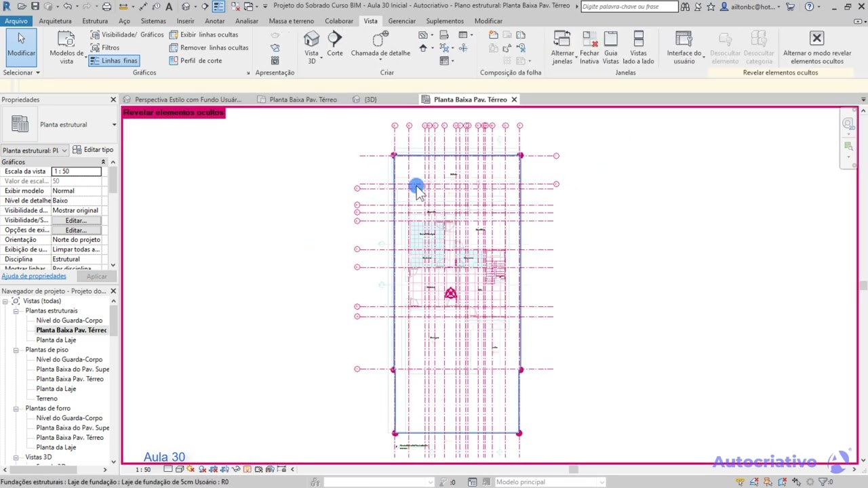Collapse the Plantas de piso node

[16, 350]
